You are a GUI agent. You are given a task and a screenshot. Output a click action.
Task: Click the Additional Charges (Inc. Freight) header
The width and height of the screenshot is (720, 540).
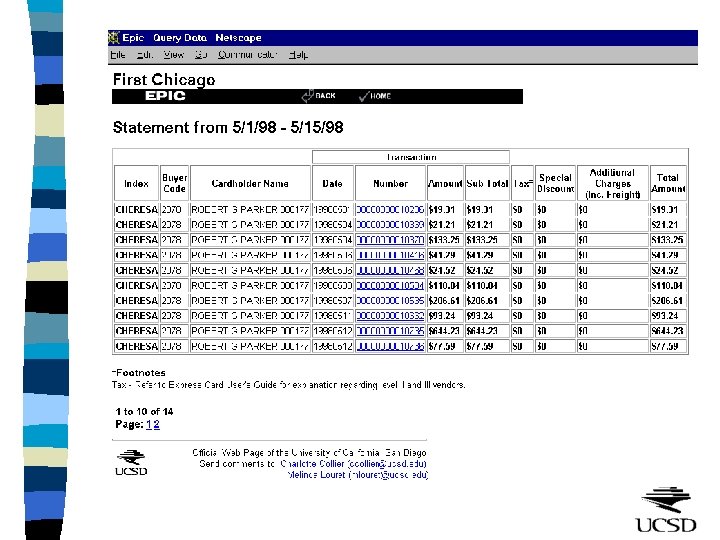click(x=613, y=183)
